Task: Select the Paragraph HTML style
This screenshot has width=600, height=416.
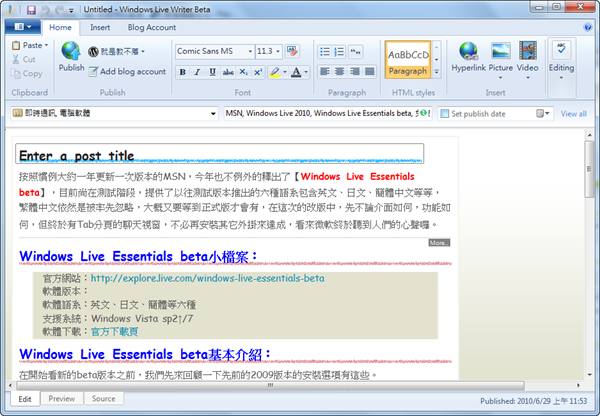Action: pos(408,60)
